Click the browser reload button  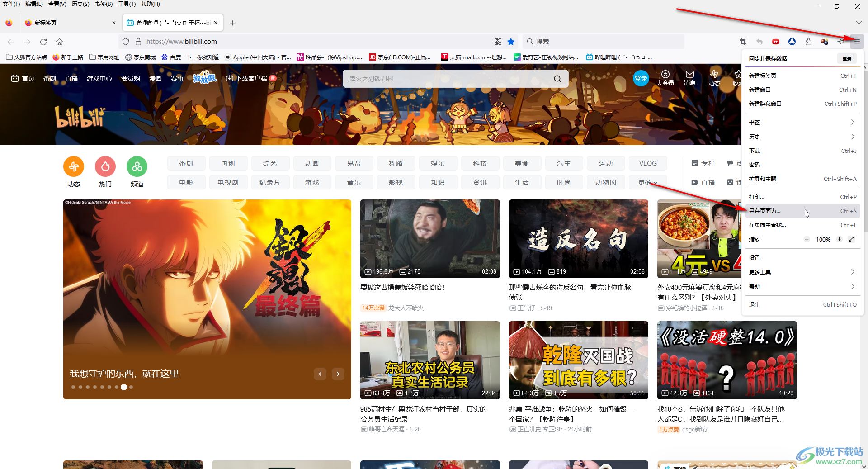point(43,42)
